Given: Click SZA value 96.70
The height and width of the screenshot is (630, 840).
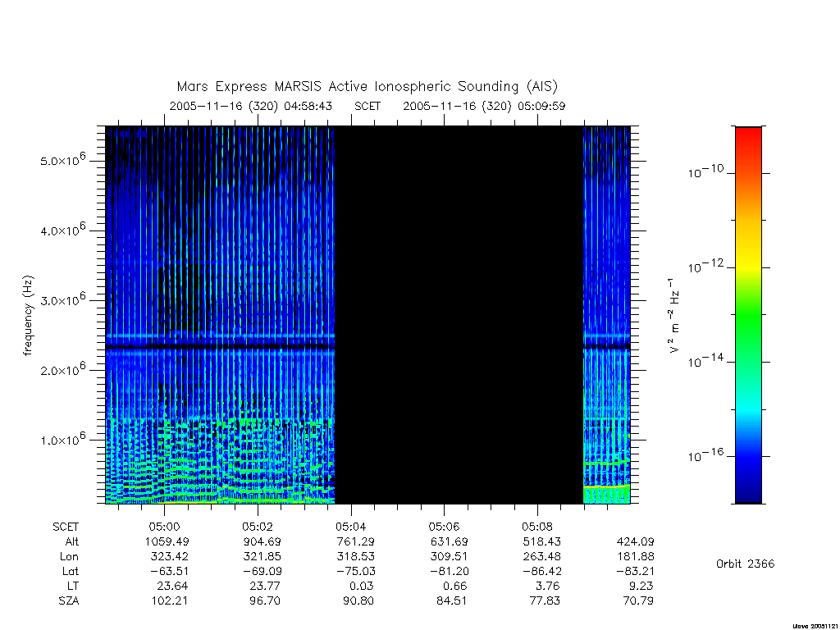Looking at the screenshot, I should coord(265,601).
